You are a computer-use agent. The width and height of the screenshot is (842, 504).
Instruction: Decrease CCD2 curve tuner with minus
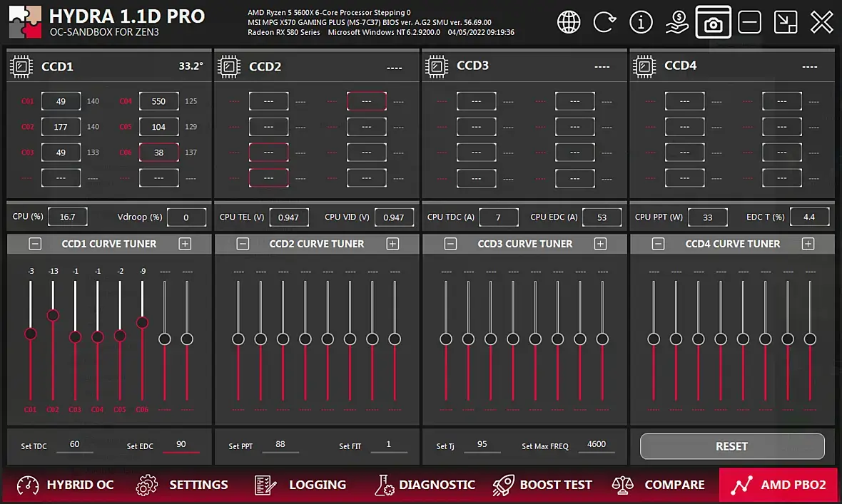(x=243, y=245)
